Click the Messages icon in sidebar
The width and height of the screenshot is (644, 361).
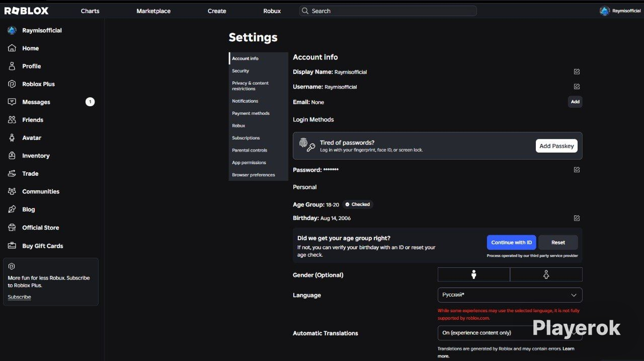point(12,102)
